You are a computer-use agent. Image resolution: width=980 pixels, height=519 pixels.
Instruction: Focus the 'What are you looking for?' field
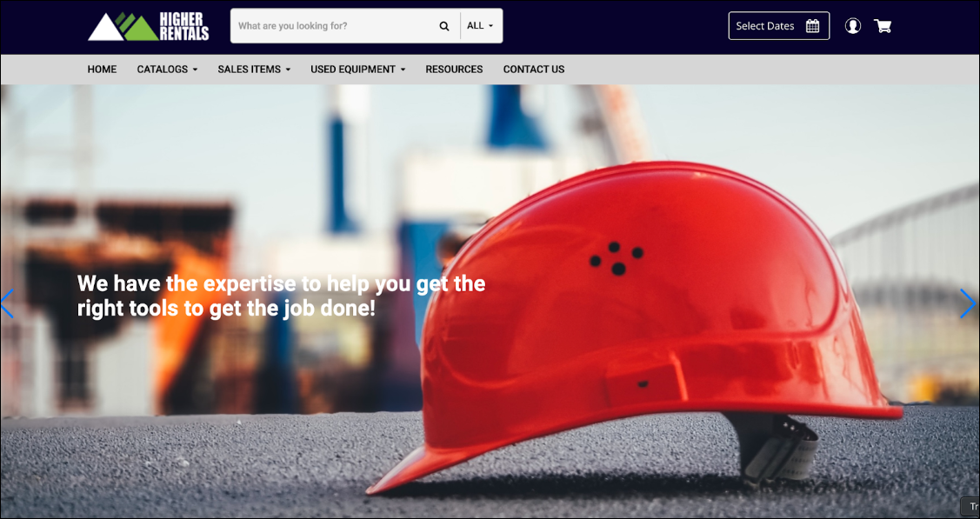(x=335, y=25)
